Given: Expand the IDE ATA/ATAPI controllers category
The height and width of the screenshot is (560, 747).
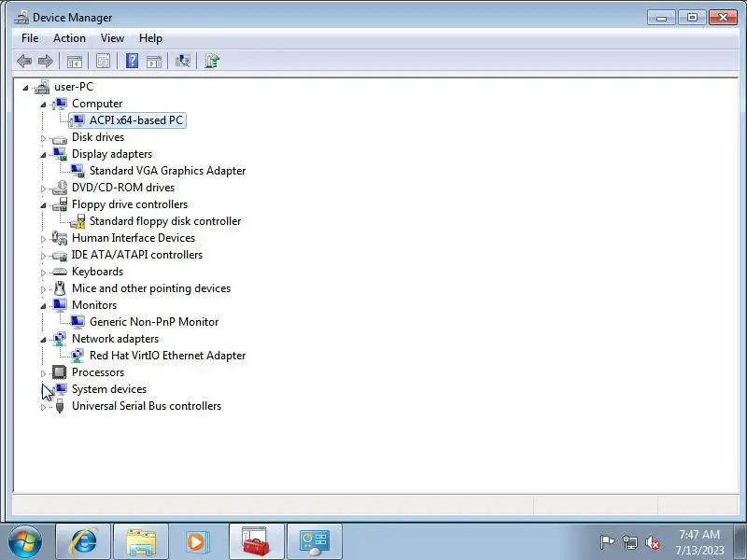Looking at the screenshot, I should click(43, 256).
